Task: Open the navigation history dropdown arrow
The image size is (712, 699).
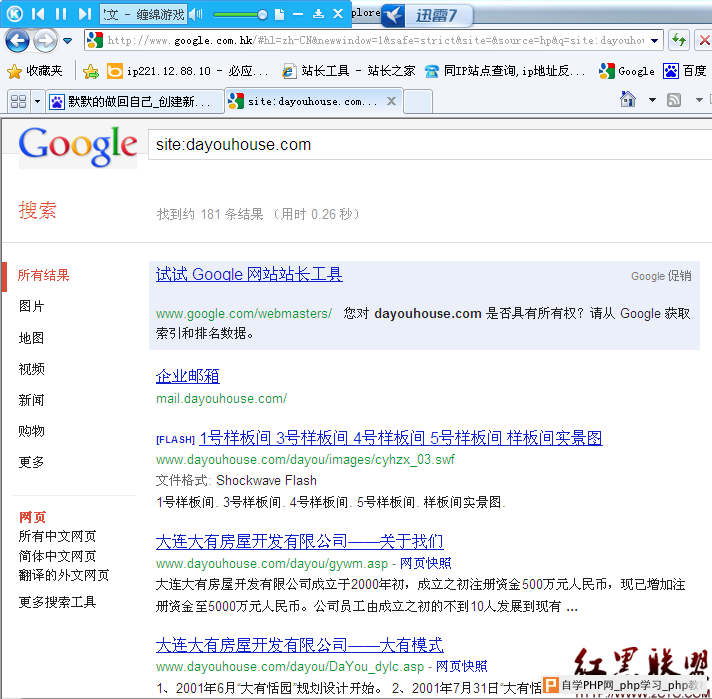Action: pyautogui.click(x=68, y=41)
